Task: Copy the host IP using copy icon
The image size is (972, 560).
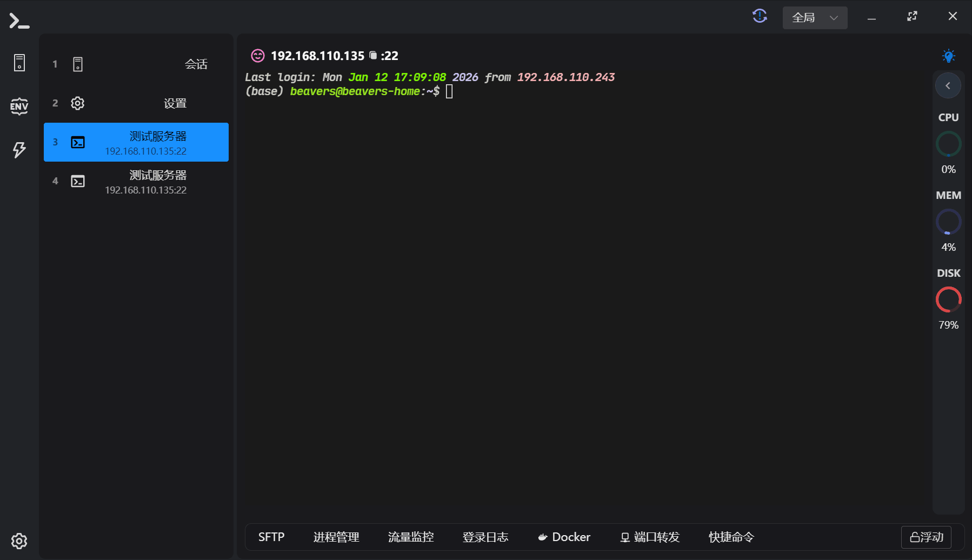Action: click(x=373, y=56)
